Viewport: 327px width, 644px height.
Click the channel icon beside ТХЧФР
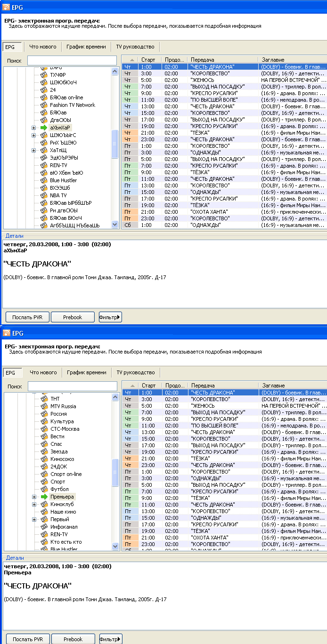tap(44, 75)
